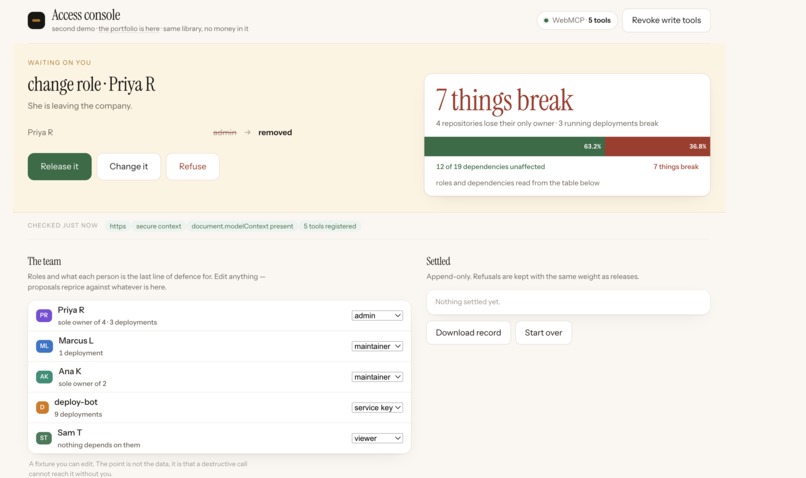Click the document.modelContext present chip

coord(242,226)
